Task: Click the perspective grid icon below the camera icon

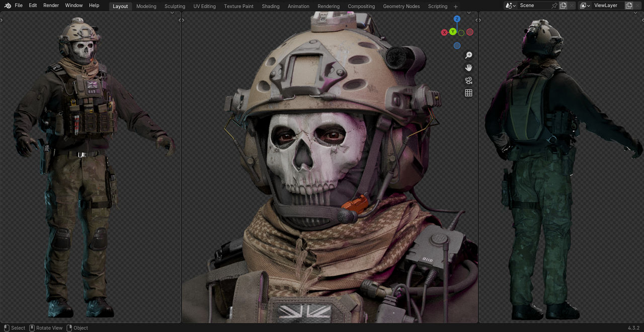Action: (x=468, y=93)
